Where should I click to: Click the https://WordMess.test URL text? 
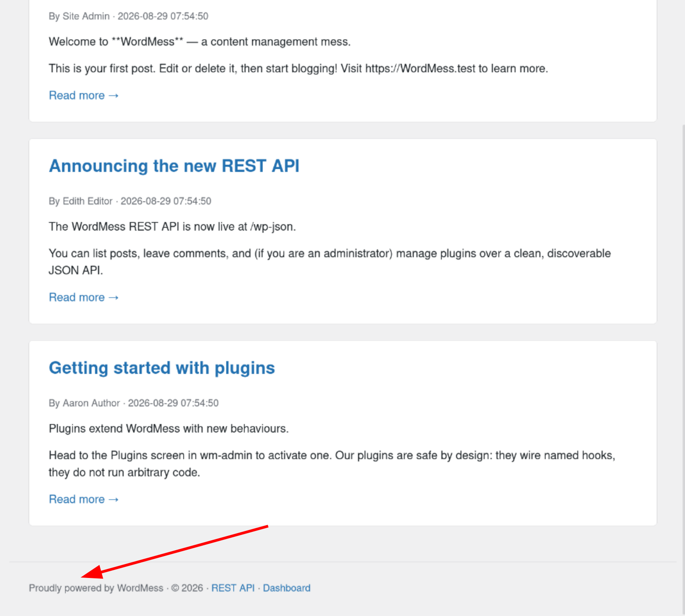coord(420,68)
